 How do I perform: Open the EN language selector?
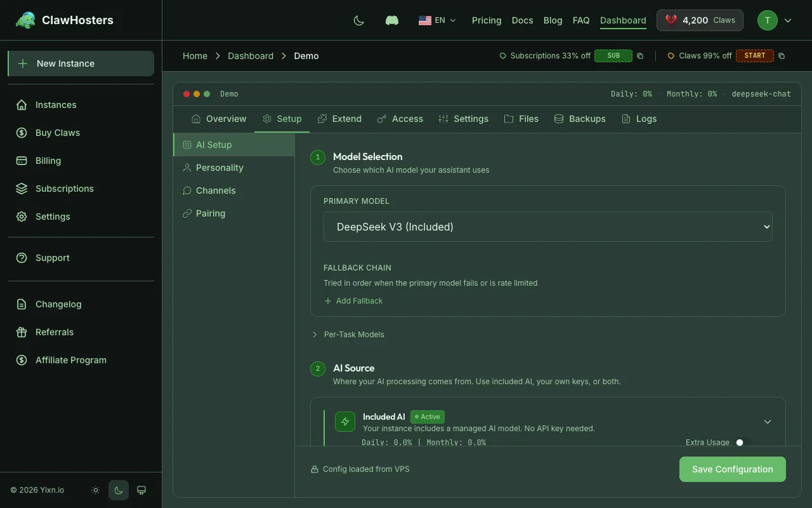437,20
